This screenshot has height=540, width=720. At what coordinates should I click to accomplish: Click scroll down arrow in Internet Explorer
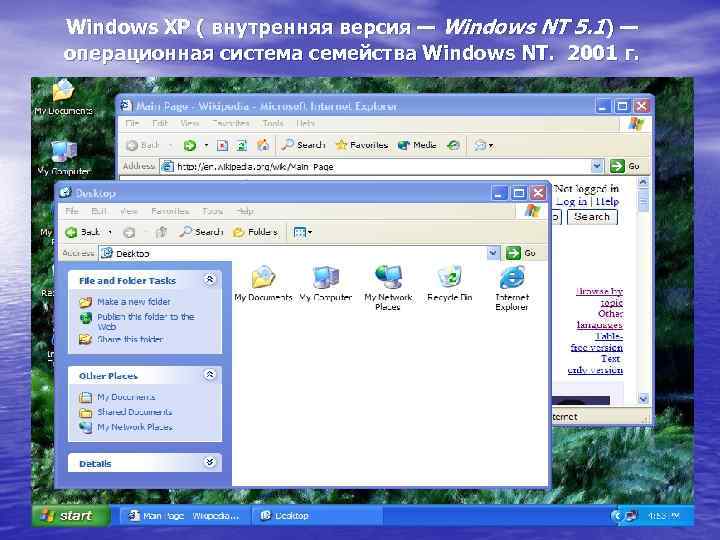point(643,399)
